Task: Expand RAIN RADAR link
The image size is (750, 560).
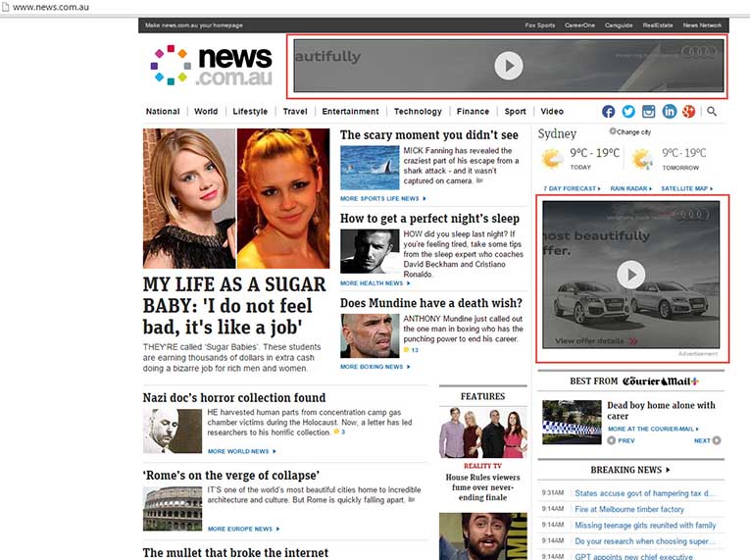Action: [x=631, y=188]
